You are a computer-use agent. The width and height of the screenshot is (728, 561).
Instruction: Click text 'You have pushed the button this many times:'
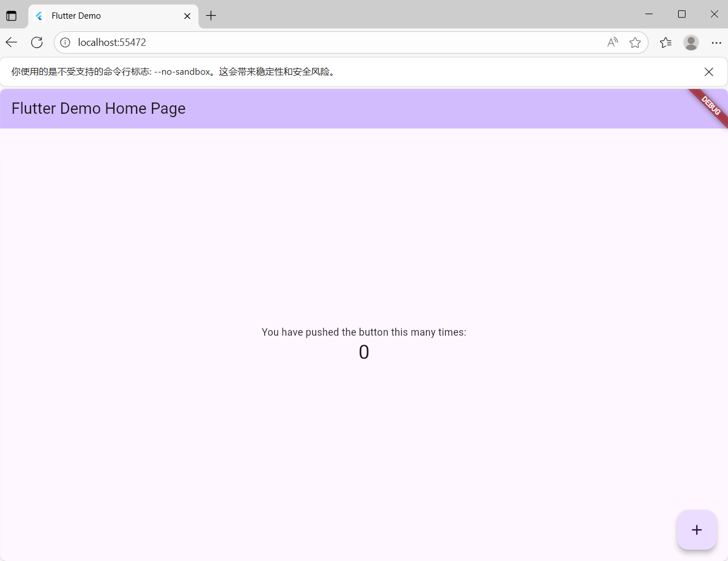364,332
